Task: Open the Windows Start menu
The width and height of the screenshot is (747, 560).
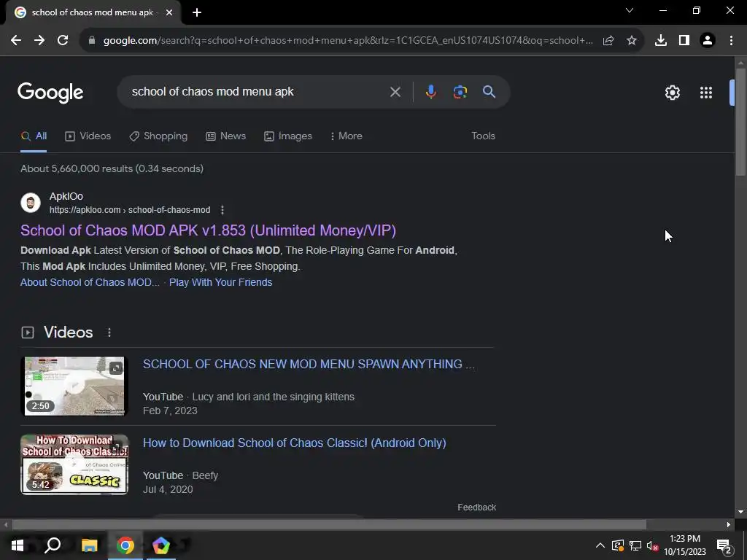Action: coord(18,545)
